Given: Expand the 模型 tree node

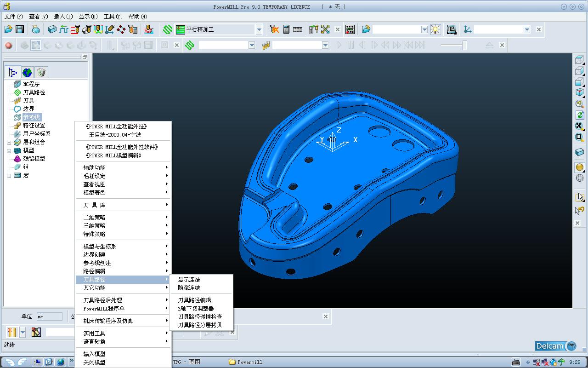Looking at the screenshot, I should 9,150.
